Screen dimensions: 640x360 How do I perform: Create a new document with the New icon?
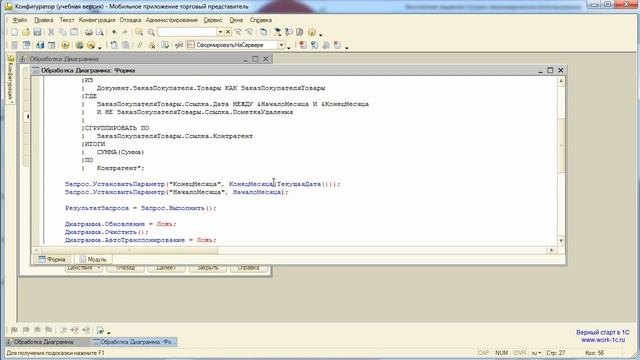coord(14,32)
